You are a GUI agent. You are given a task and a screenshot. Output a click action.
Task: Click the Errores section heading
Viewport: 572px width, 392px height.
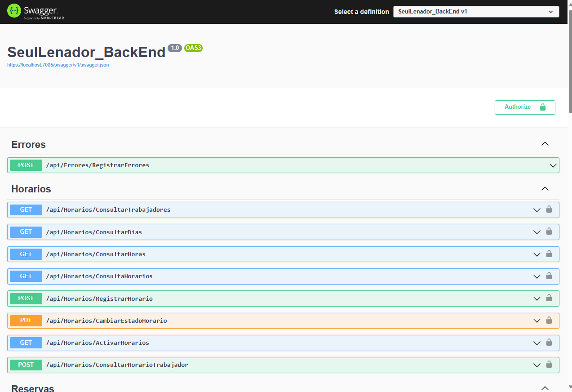pyautogui.click(x=29, y=144)
